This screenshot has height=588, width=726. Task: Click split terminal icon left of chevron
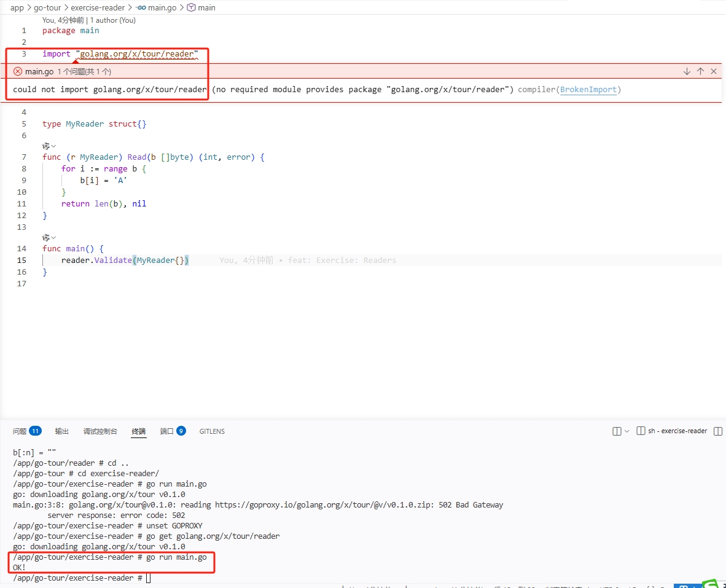(x=617, y=431)
